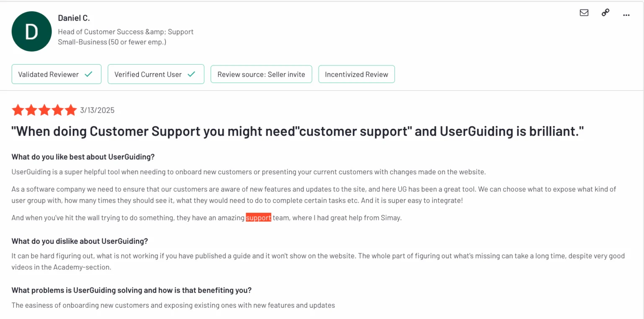Click the review date 3/13/2025
This screenshot has height=319, width=644.
click(97, 110)
